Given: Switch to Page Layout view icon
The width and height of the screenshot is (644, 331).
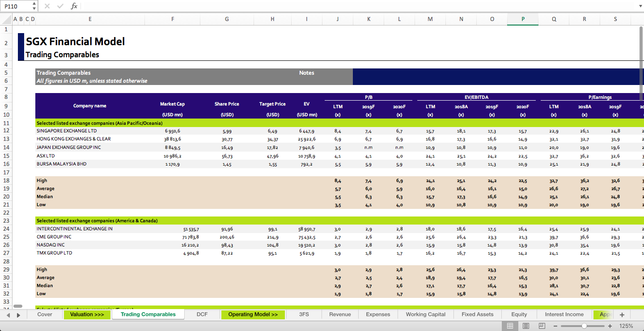Looking at the screenshot, I should tap(526, 326).
